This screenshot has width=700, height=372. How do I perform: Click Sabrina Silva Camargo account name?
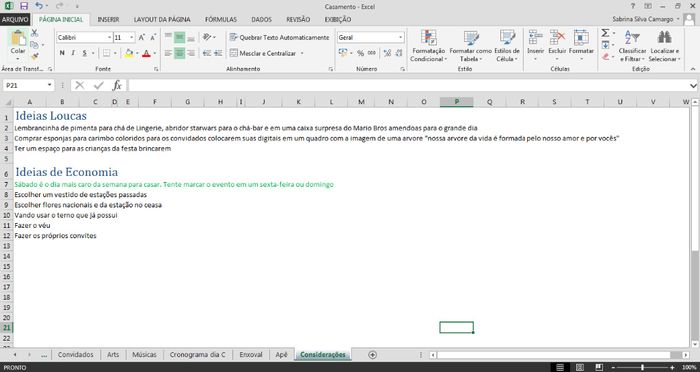pos(642,19)
